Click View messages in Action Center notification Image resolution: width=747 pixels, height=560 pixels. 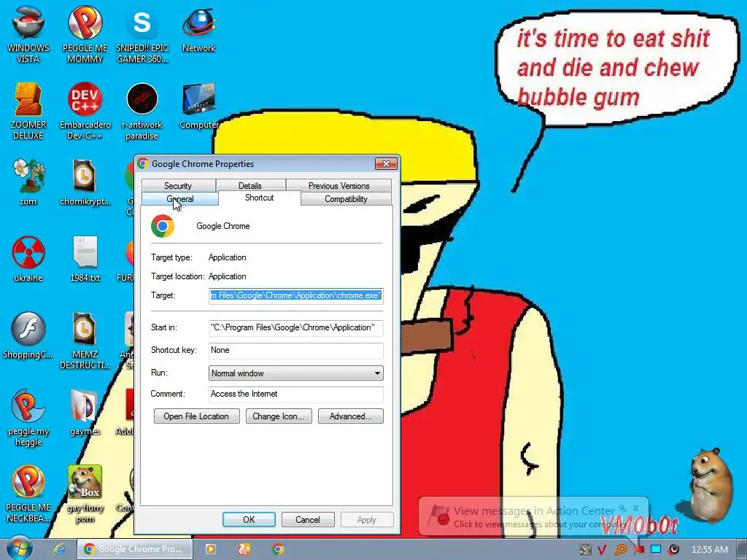tap(533, 517)
